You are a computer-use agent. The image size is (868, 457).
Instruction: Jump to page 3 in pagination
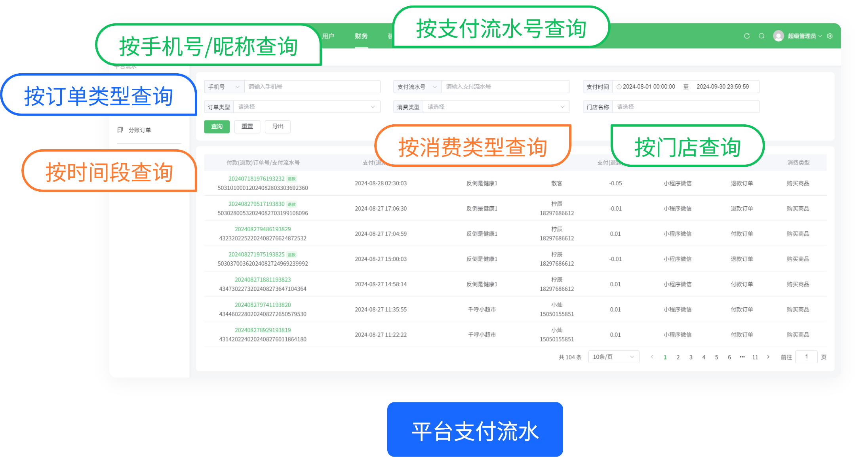coord(691,357)
